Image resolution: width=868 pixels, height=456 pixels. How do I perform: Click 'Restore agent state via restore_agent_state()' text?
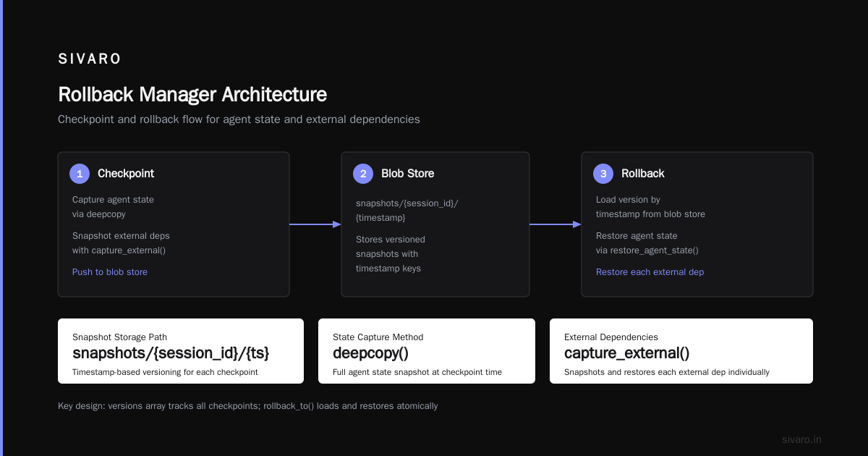tap(647, 243)
